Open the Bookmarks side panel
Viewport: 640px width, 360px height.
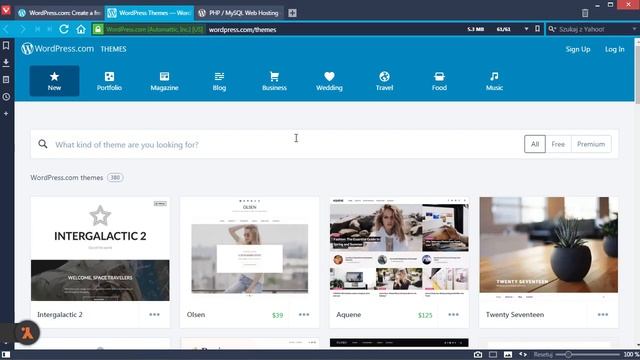(6, 45)
